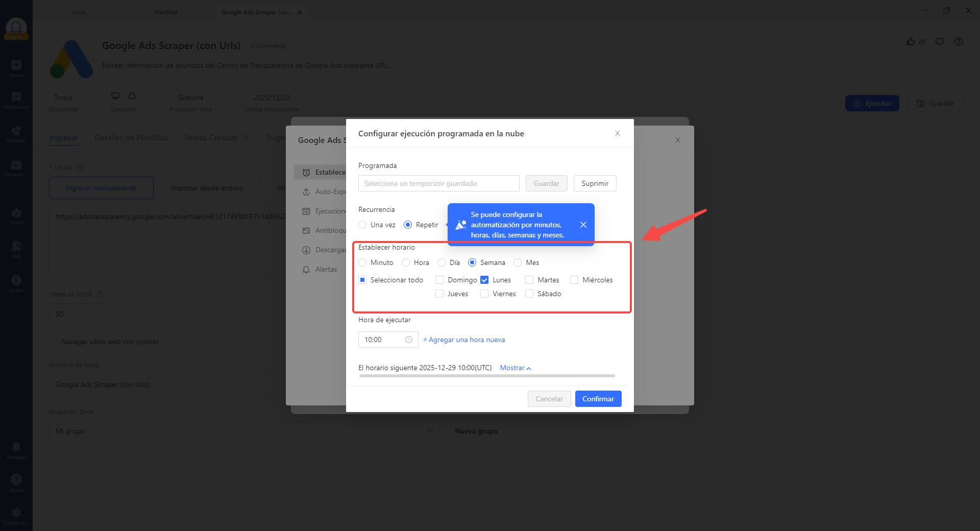Uncheck the Lunes checkbox

click(x=484, y=280)
